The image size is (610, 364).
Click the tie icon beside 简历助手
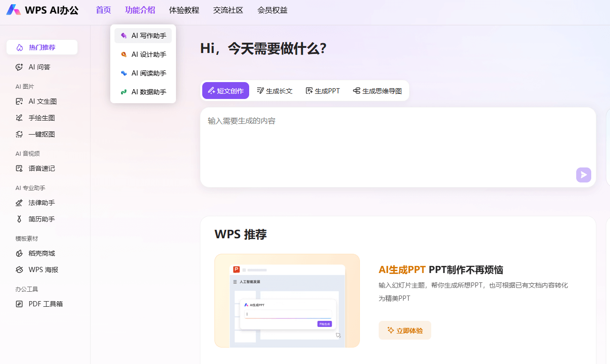pyautogui.click(x=19, y=219)
